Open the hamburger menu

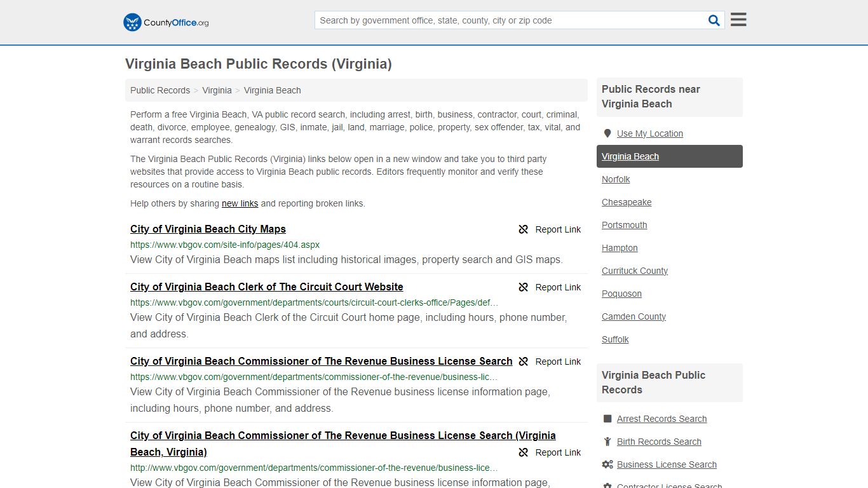pos(738,20)
